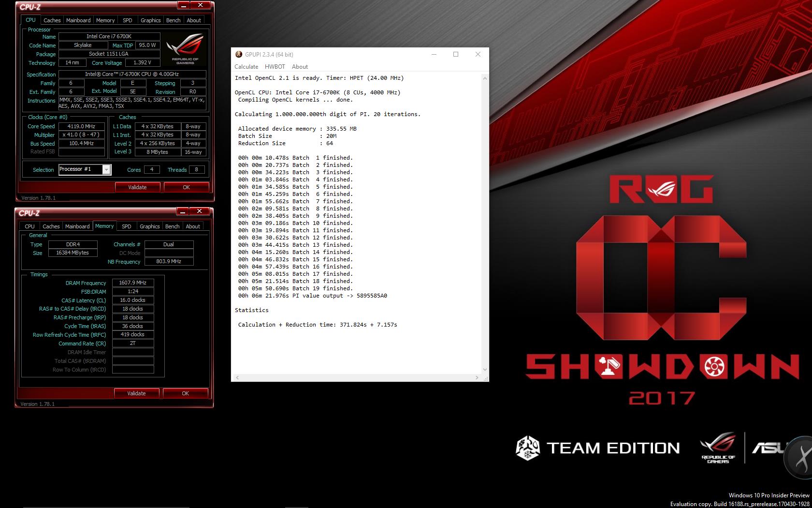Click the Core Voltage value 1.392 V

(x=143, y=62)
